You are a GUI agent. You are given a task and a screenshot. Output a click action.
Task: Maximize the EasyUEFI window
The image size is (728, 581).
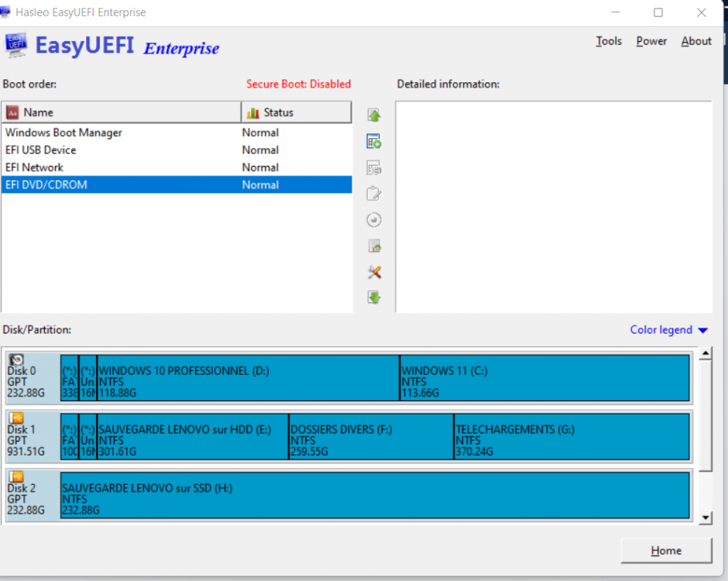click(x=658, y=12)
